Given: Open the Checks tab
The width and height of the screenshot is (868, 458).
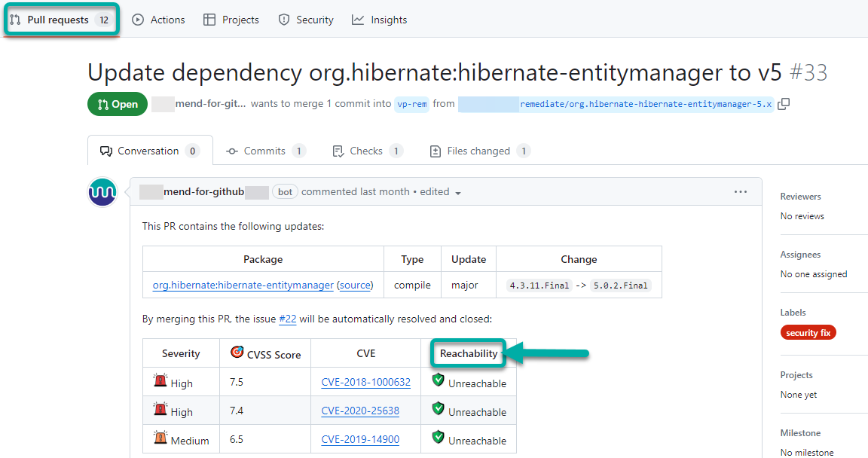Looking at the screenshot, I should (x=367, y=151).
